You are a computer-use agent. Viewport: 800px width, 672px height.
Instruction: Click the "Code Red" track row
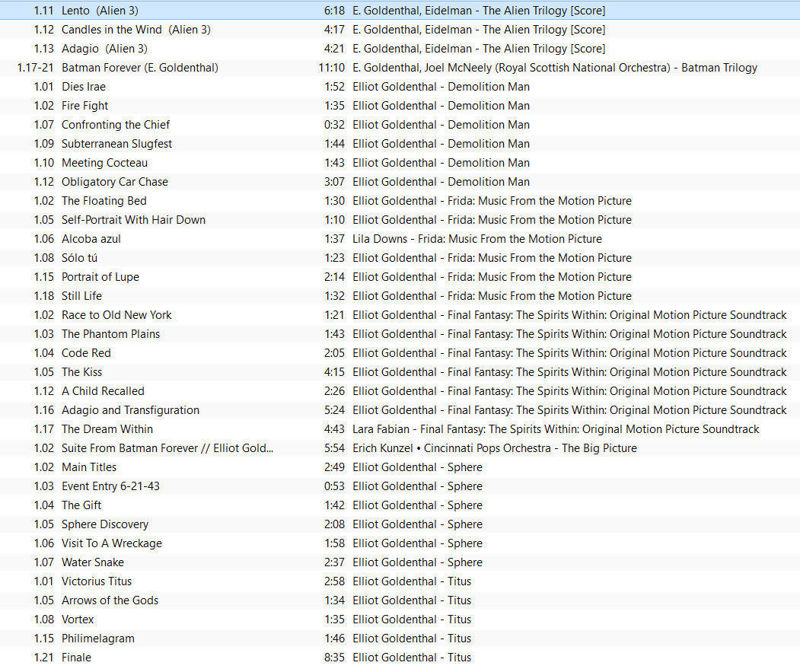pyautogui.click(x=86, y=353)
